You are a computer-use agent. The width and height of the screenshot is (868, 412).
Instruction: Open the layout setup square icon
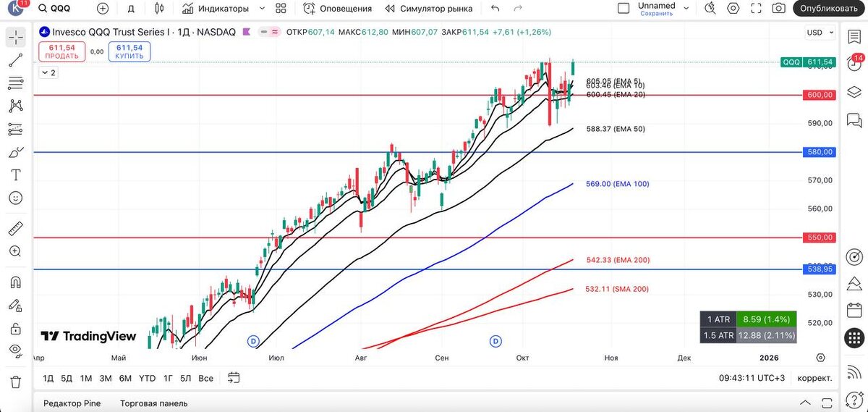pyautogui.click(x=624, y=9)
